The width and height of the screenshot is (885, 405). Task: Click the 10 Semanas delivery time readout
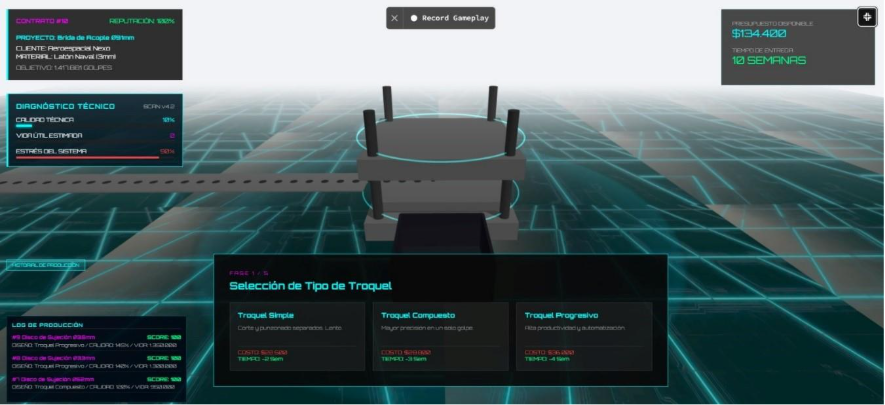pyautogui.click(x=769, y=60)
